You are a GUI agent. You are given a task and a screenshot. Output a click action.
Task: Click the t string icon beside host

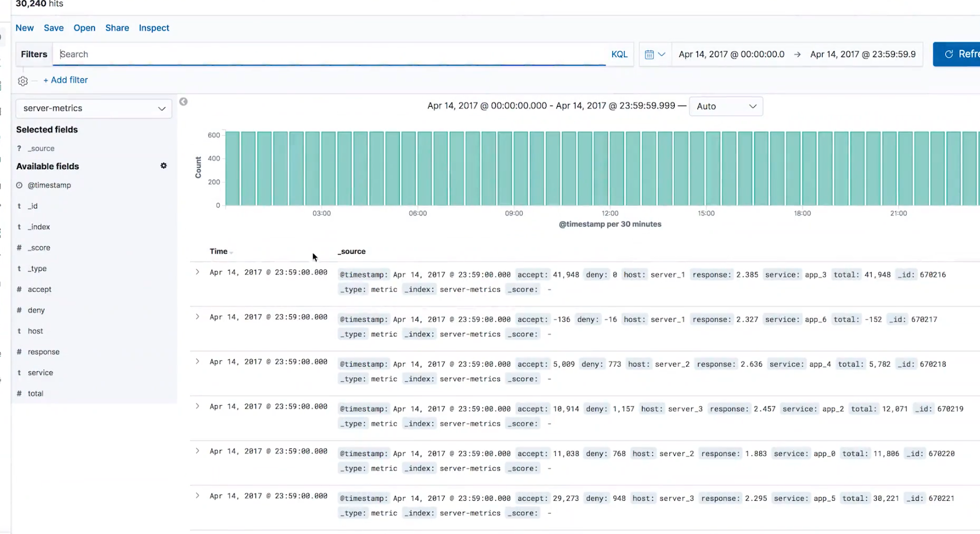coord(19,331)
